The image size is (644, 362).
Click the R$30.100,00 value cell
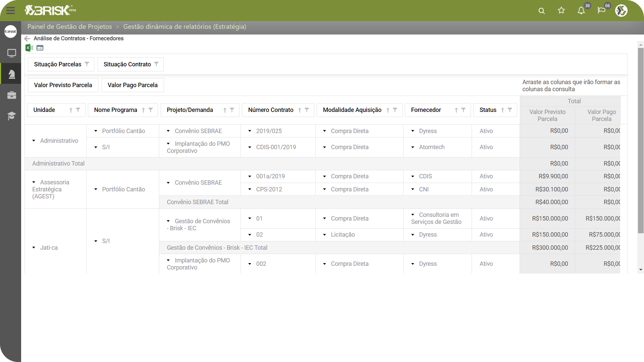click(547, 189)
